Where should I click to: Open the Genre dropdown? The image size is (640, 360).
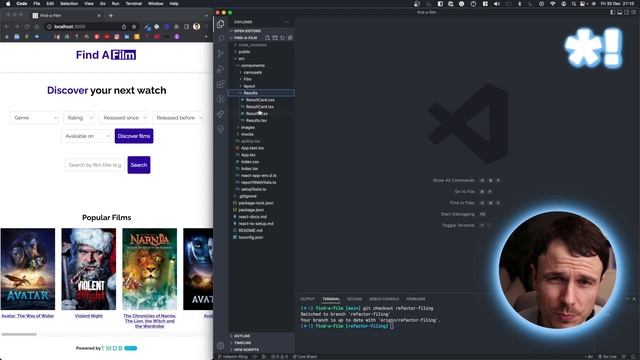pos(35,118)
